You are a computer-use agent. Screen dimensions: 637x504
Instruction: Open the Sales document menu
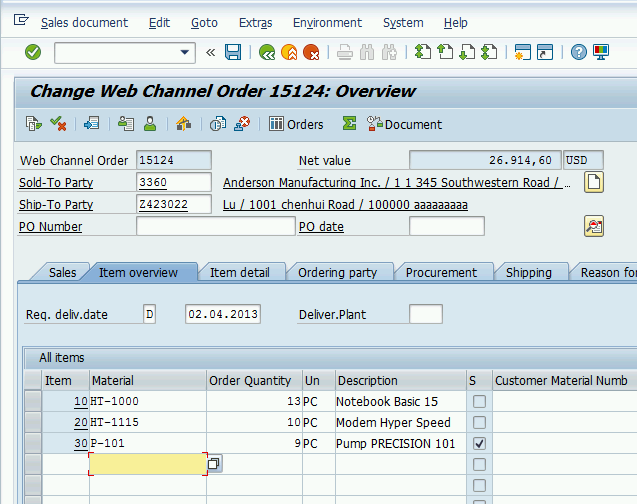[84, 23]
